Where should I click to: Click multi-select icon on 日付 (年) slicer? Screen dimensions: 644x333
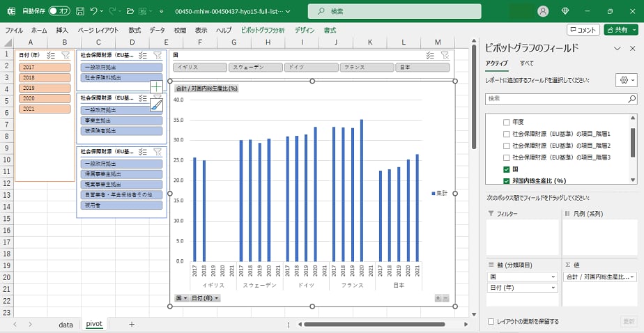(51, 55)
